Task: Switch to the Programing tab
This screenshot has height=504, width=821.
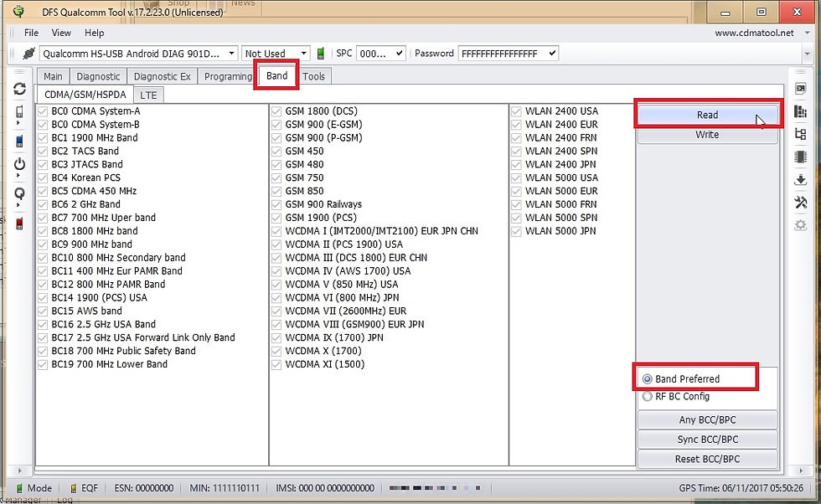Action: click(x=228, y=76)
